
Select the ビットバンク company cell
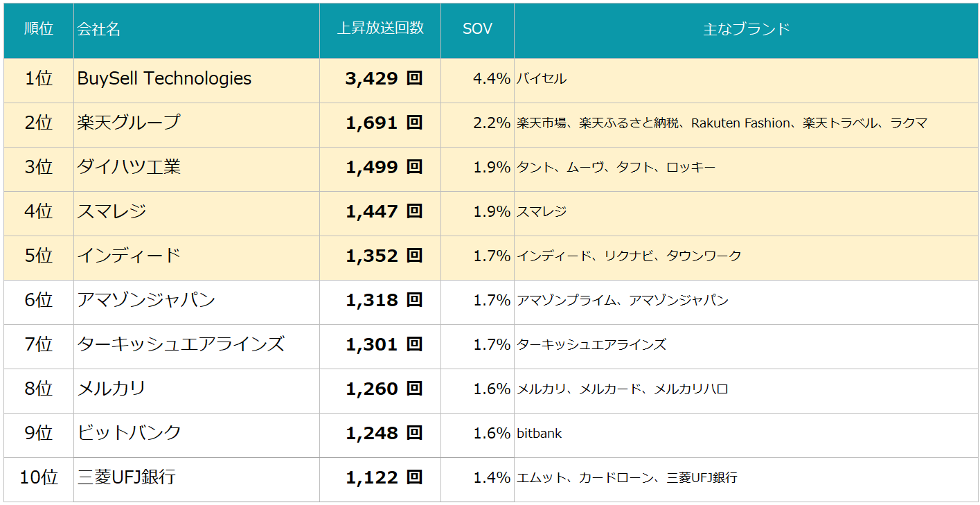click(129, 433)
